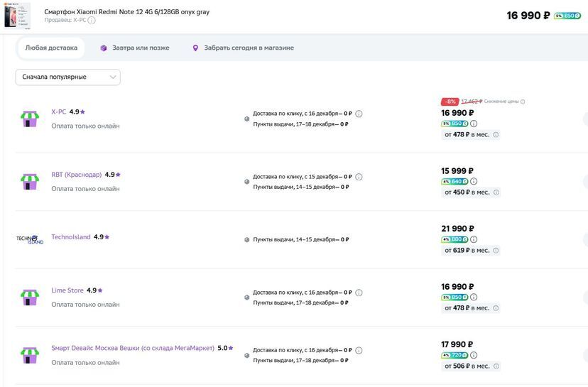This screenshot has width=588, height=387.
Task: Click the X-PC store shop icon
Action: pyautogui.click(x=30, y=119)
